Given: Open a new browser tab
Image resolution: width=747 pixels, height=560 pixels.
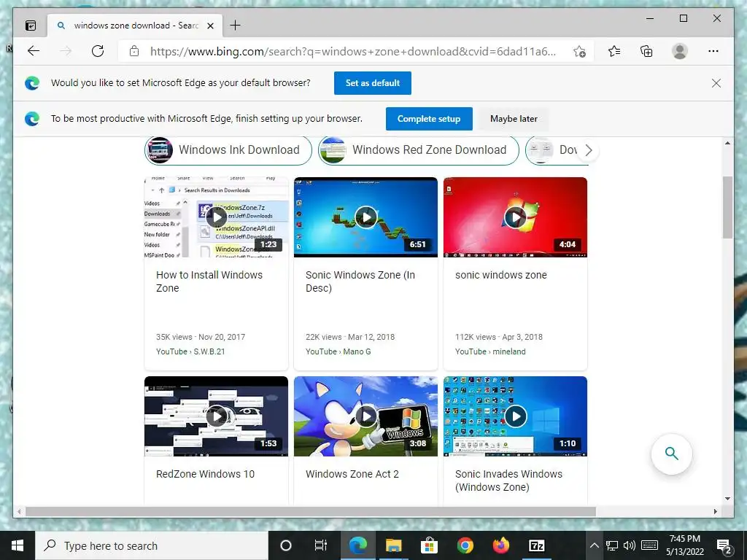Looking at the screenshot, I should [236, 26].
